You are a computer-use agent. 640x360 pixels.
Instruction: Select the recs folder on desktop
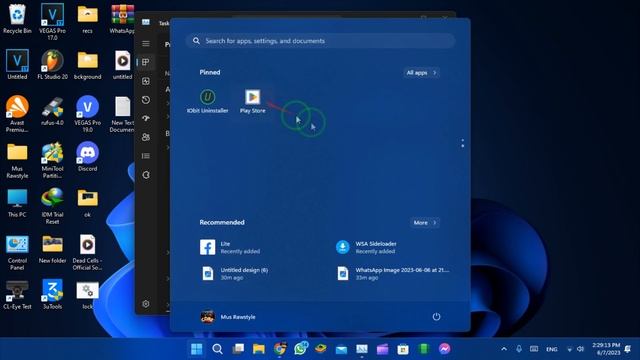[87, 19]
